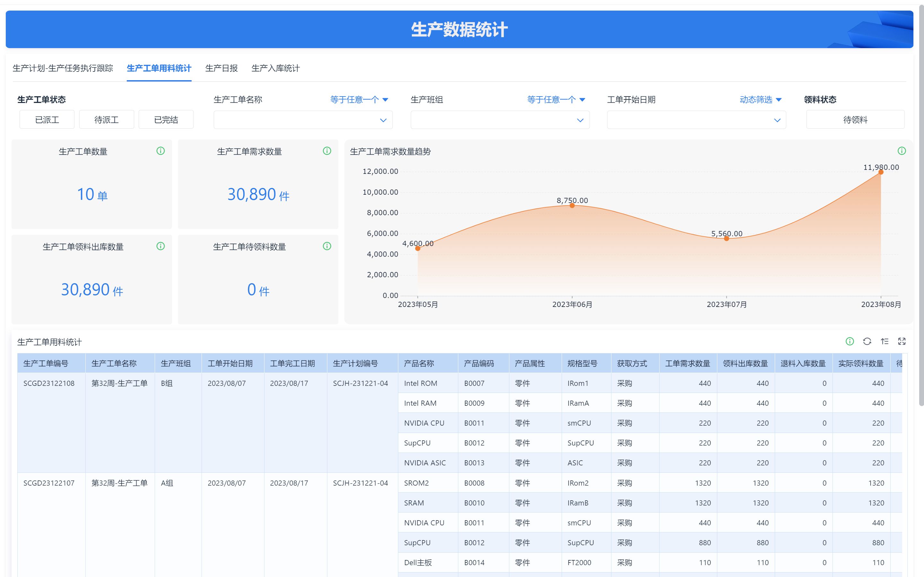The image size is (924, 577).
Task: Expand the table to fullscreen
Action: (x=902, y=342)
